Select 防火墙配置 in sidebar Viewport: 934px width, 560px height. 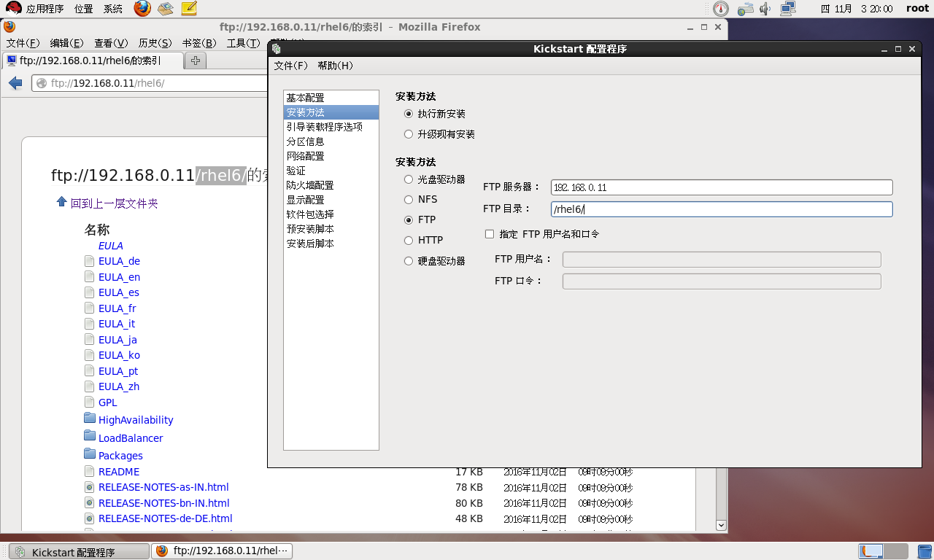click(x=331, y=185)
